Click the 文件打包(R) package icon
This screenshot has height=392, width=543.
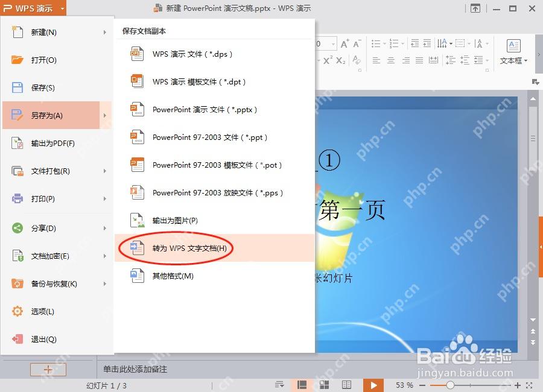click(17, 171)
